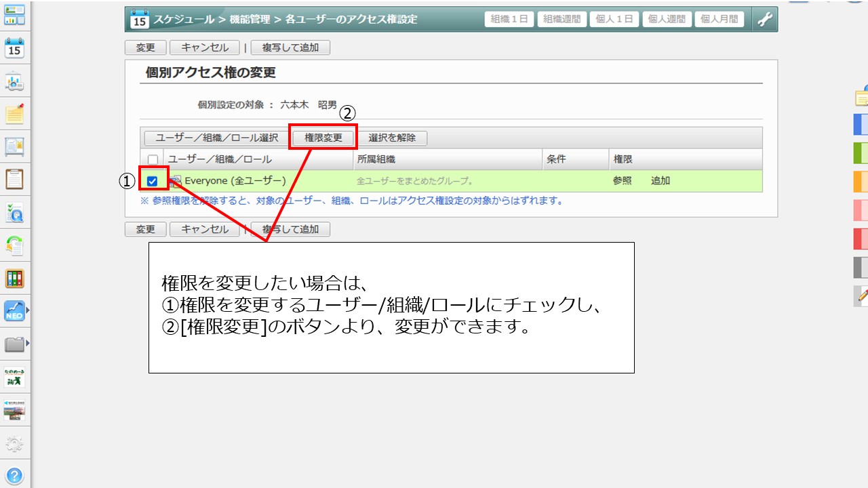
Task: Click the banner thumbnail below たのめーる
Action: 14,410
